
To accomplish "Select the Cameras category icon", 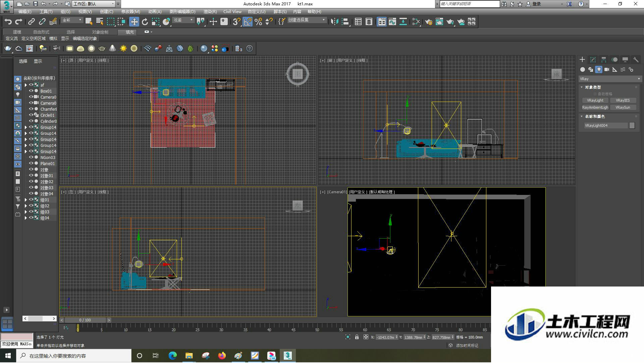I will click(607, 69).
